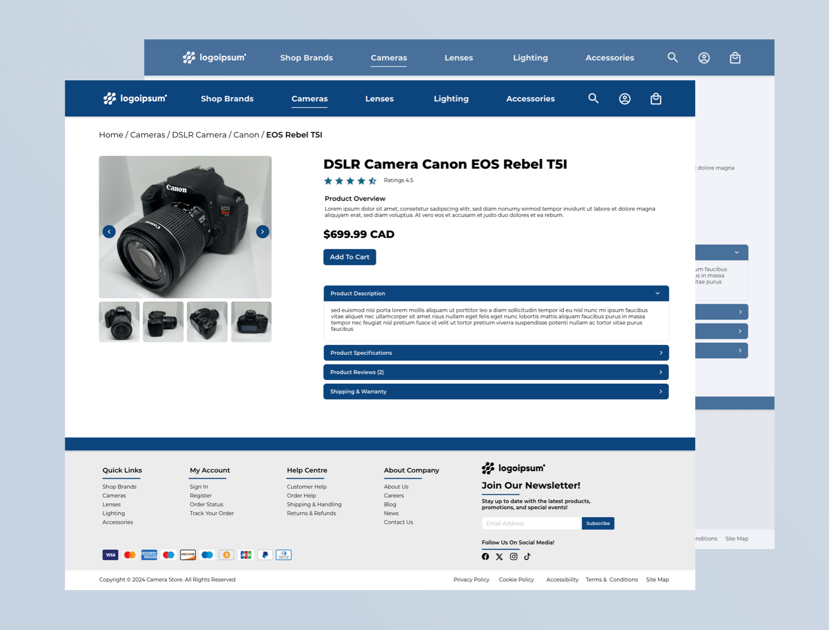Click the logoipsum logo in front header
840x630 pixels.
pos(135,98)
